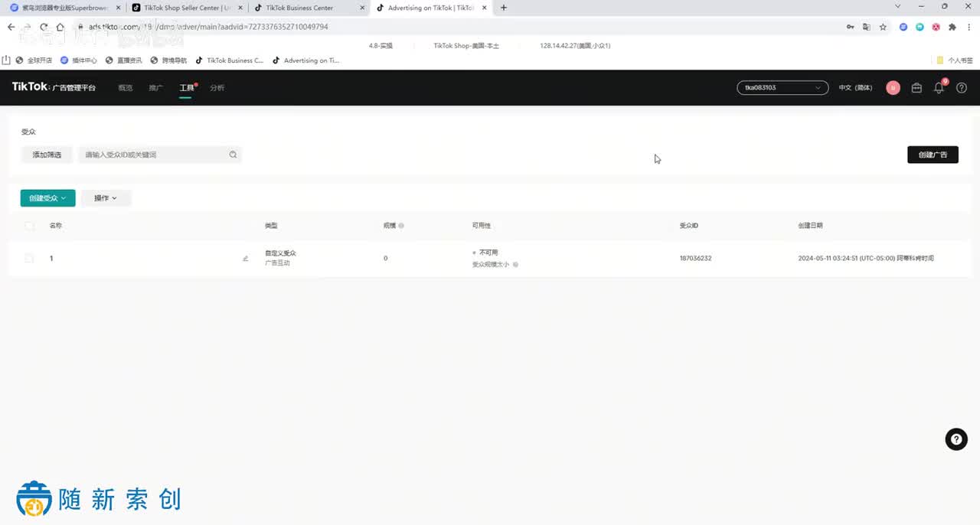Change language via 中文（简体）

coord(855,88)
